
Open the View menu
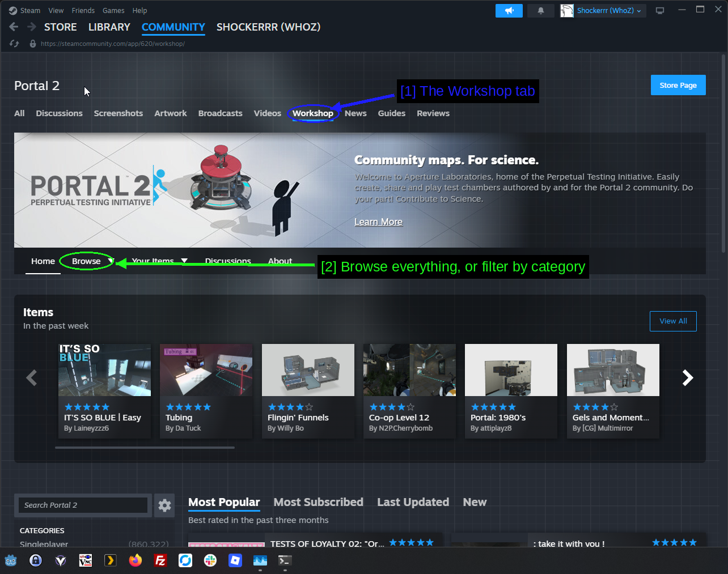click(x=56, y=11)
